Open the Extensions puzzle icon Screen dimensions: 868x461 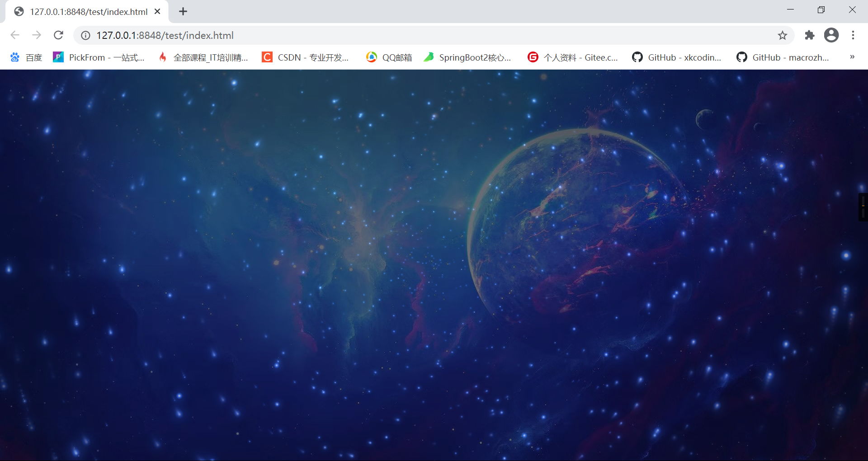coord(810,35)
